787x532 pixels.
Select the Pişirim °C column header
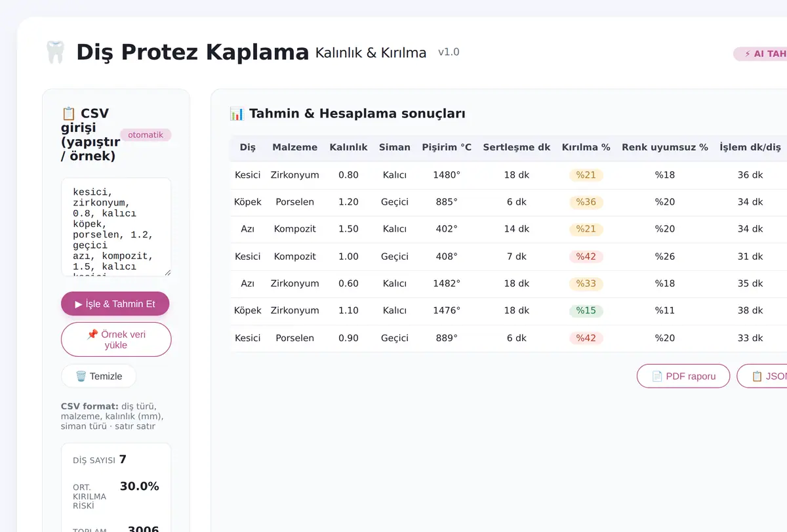point(447,148)
